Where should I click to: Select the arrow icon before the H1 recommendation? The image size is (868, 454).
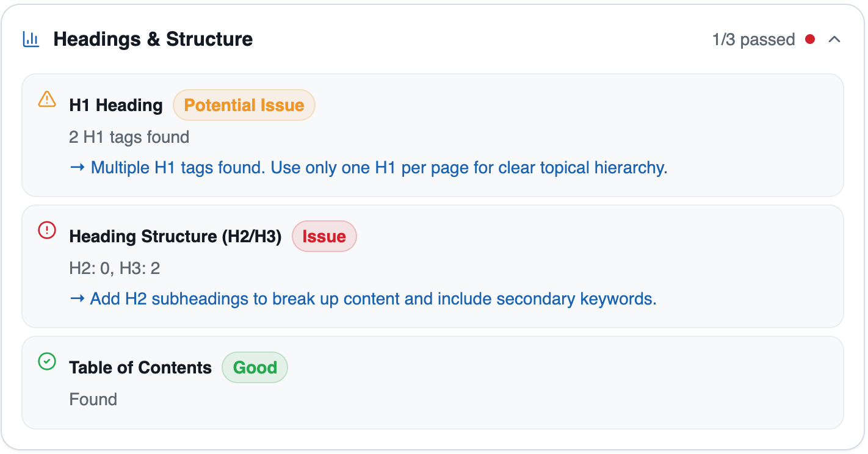pos(78,167)
